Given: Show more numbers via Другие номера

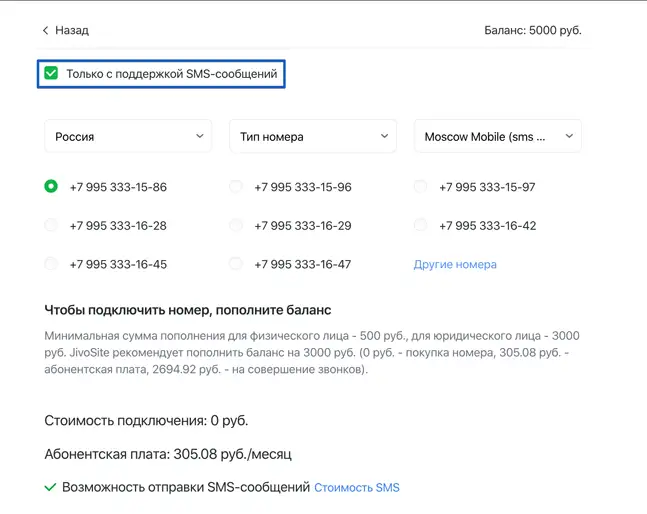Looking at the screenshot, I should click(x=455, y=265).
